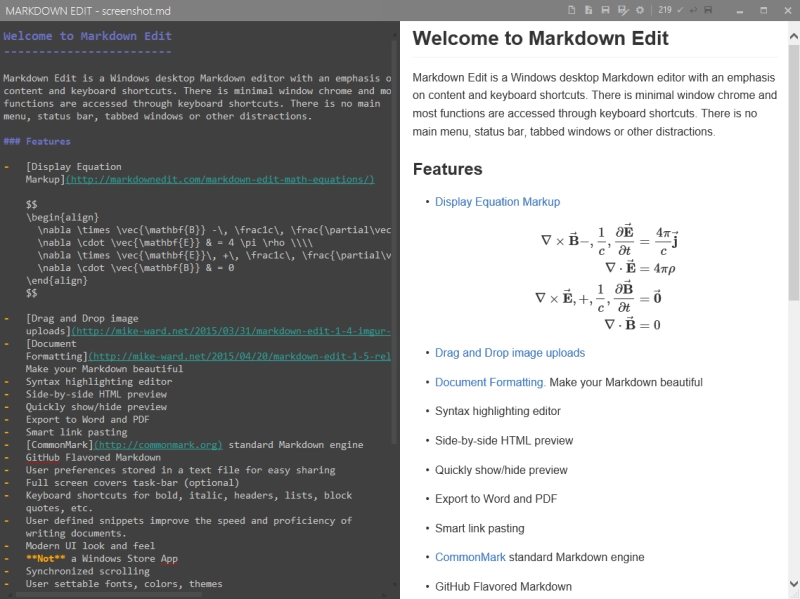Create a new document with the blank page icon
This screenshot has width=800, height=599.
pyautogui.click(x=571, y=10)
